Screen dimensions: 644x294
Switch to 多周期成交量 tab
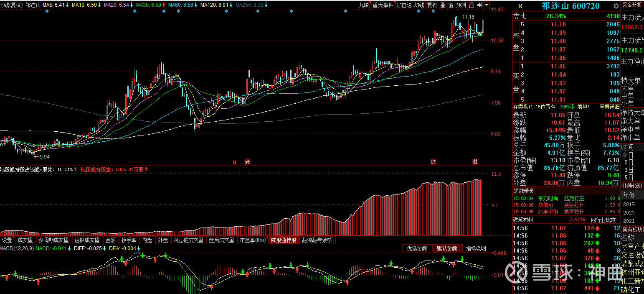[x=53, y=240]
